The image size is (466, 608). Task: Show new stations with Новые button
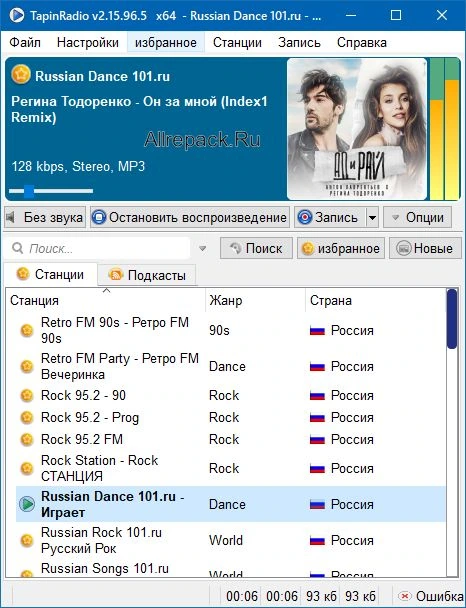425,248
